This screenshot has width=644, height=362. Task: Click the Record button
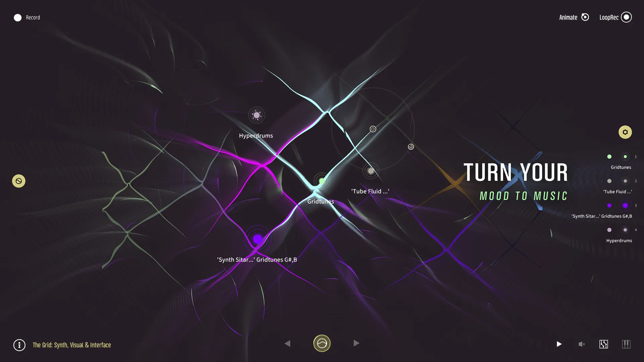tap(17, 17)
